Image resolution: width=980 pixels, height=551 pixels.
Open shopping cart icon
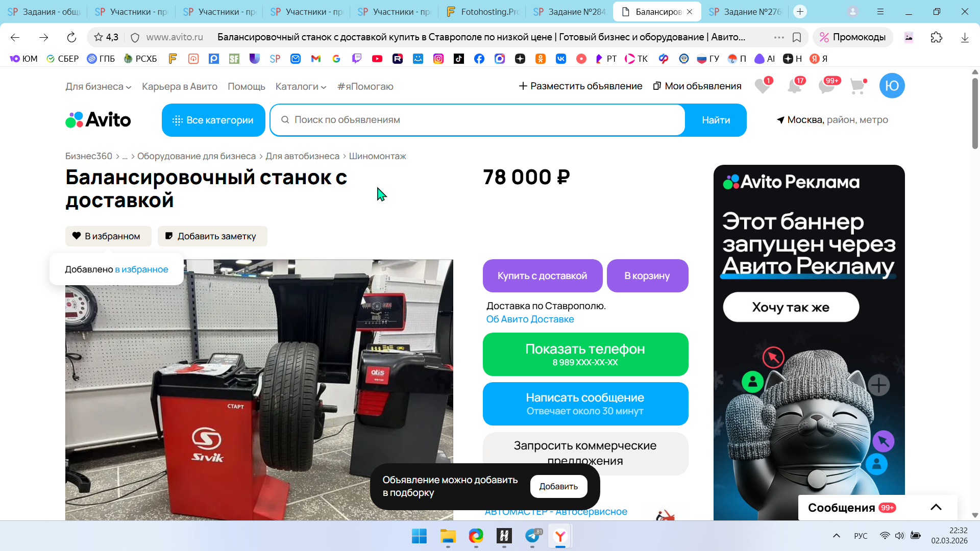click(x=858, y=86)
